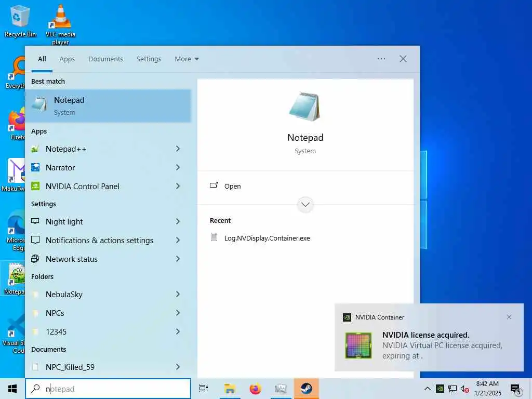Close the search panel with X

point(403,59)
